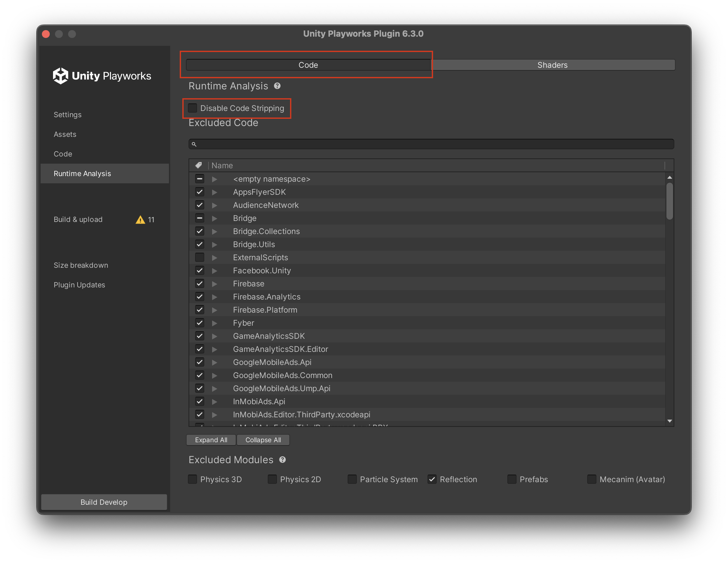Check the ExternalScripts checkbox
The height and width of the screenshot is (563, 728).
pyautogui.click(x=200, y=257)
